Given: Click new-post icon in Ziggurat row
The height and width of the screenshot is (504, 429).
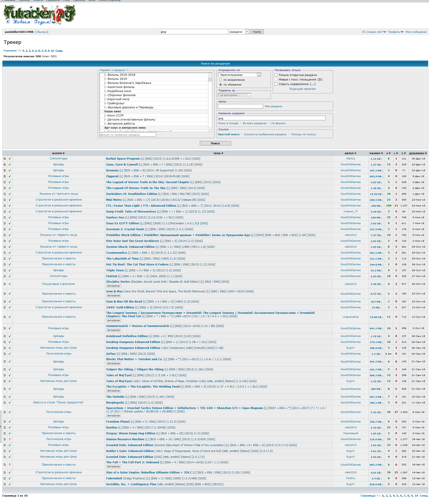Looking at the screenshot, I should (x=5, y=176).
